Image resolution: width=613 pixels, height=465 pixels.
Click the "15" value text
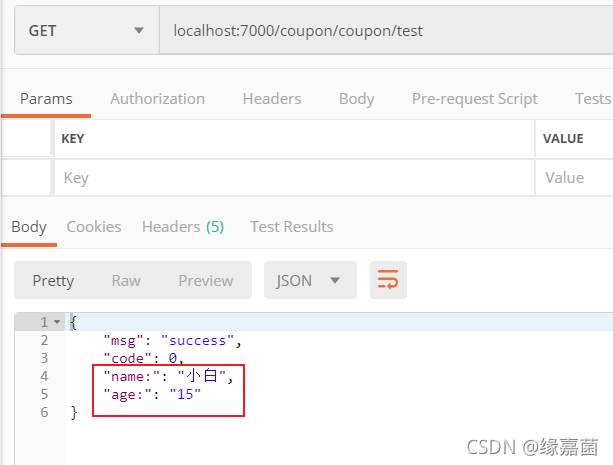[185, 394]
